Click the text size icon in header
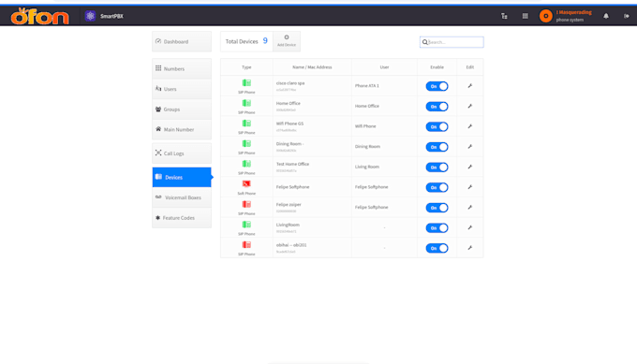Viewport: 637px width, 364px height. tap(504, 16)
